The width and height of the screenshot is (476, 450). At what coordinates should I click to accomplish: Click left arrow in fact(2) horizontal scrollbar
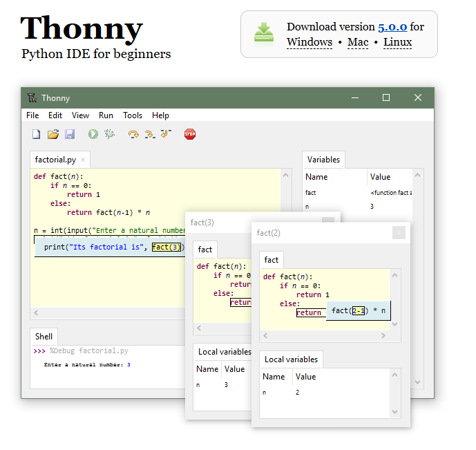265,335
